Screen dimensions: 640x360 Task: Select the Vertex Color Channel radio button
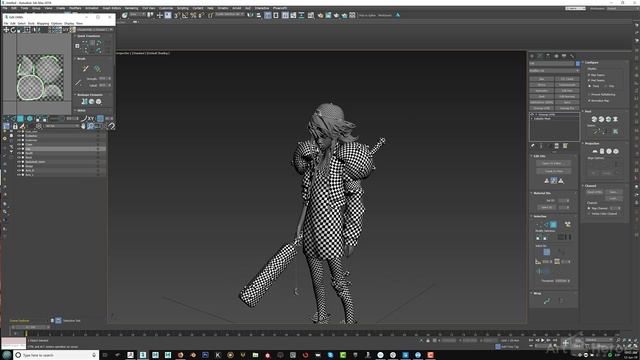pos(589,214)
